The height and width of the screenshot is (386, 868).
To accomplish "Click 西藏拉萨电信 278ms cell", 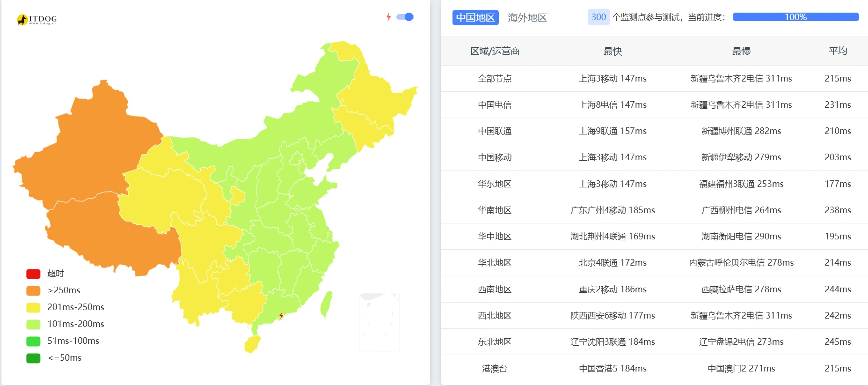I will point(741,289).
